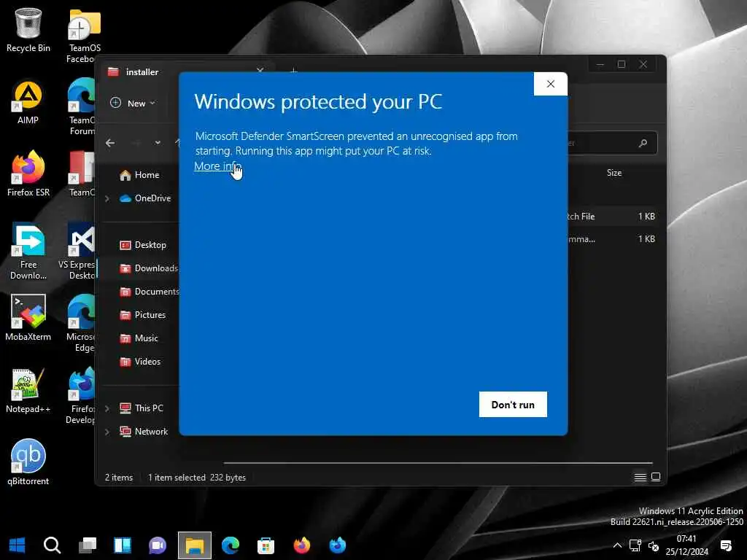Expand the This PC node
The width and height of the screenshot is (747, 560).
coord(107,408)
